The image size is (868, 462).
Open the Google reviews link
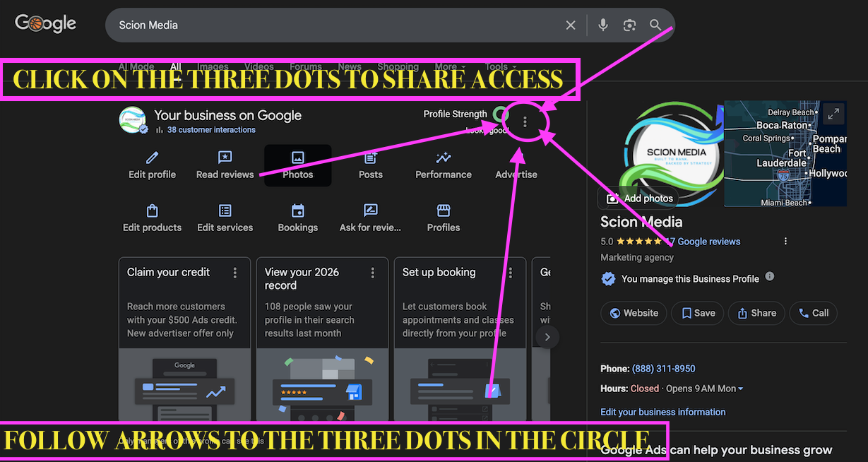(703, 242)
